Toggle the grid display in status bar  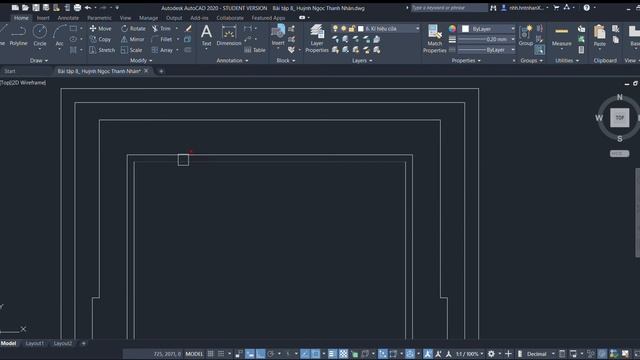pyautogui.click(x=211, y=353)
